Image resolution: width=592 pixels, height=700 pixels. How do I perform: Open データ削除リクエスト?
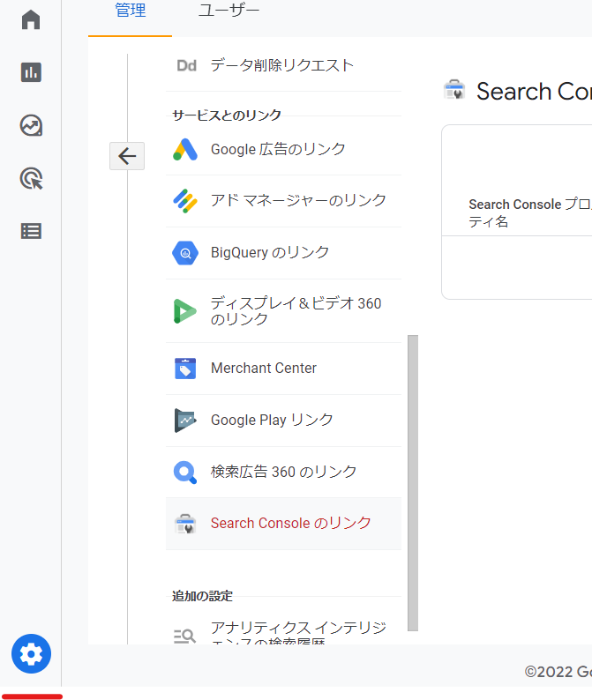(x=283, y=65)
